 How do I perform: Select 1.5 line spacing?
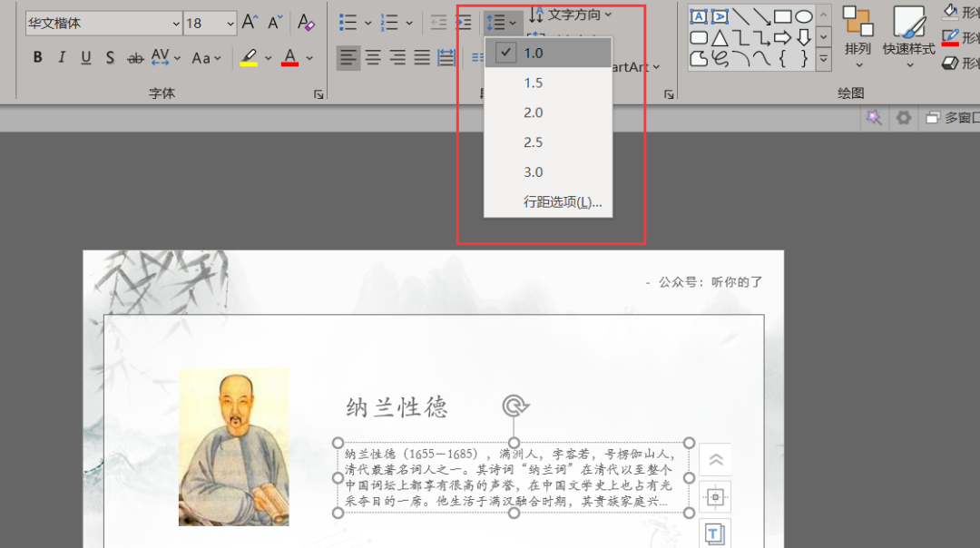(x=548, y=83)
